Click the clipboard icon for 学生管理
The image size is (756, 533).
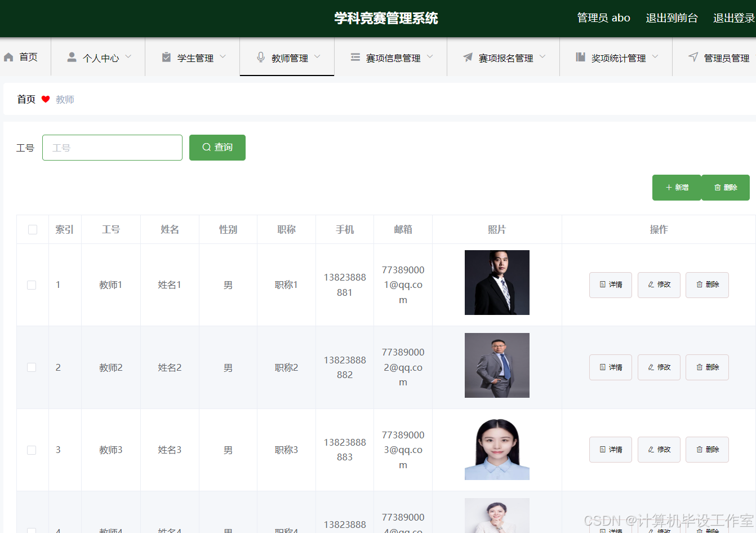166,57
